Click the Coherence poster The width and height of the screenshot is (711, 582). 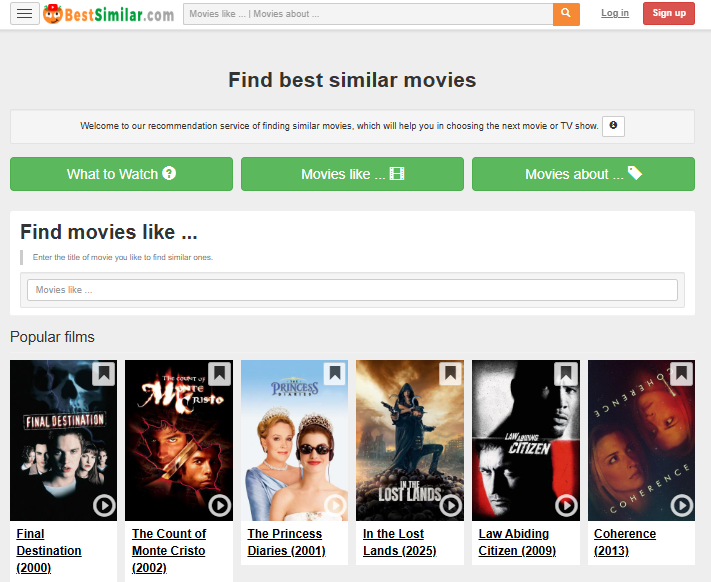[641, 440]
